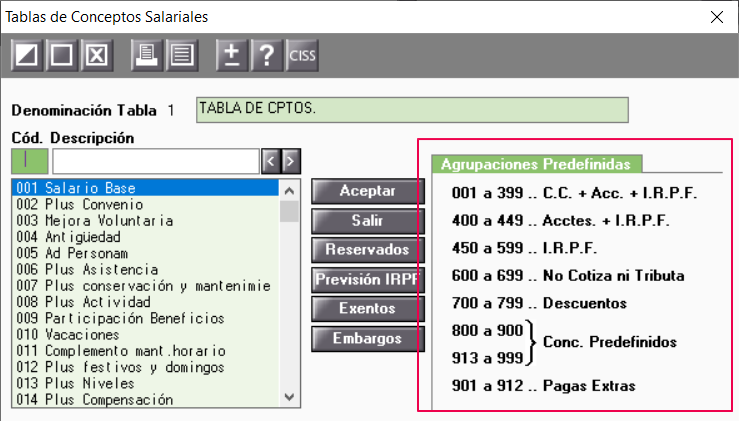The image size is (739, 421).
Task: Click the lined list-page toolbar icon
Action: pos(182,56)
